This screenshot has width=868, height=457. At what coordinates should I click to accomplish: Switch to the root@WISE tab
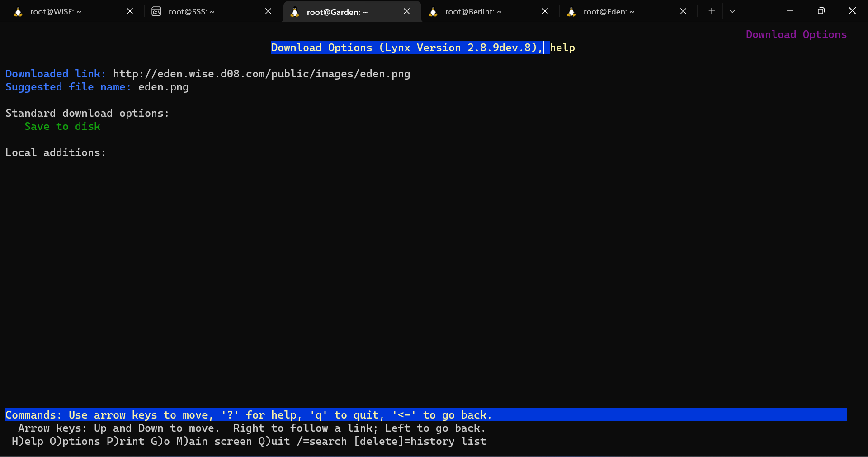pyautogui.click(x=59, y=12)
